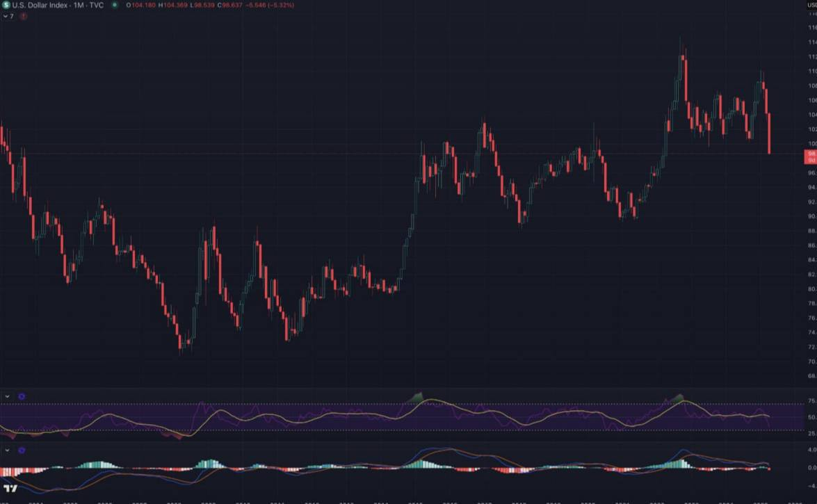The width and height of the screenshot is (817, 504).
Task: Click the price change −5.546 (−5.32%)
Action: (x=270, y=5)
